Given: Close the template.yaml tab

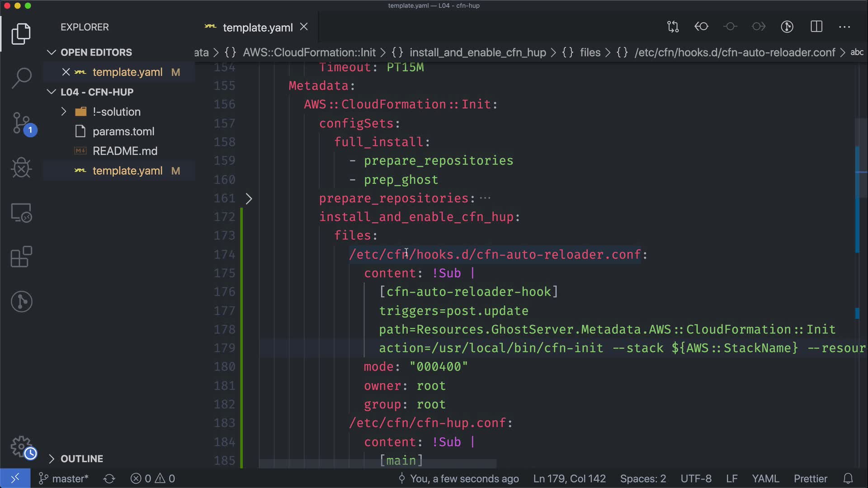Looking at the screenshot, I should (x=304, y=27).
